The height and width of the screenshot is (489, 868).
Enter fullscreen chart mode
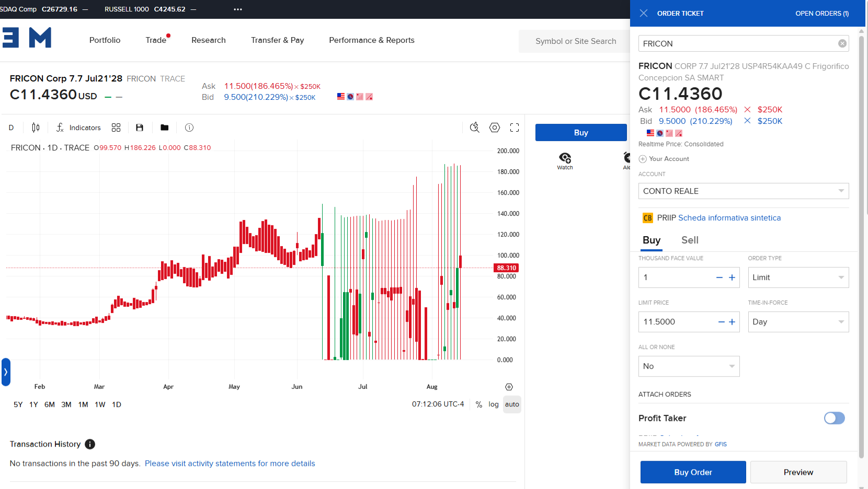[x=515, y=127]
